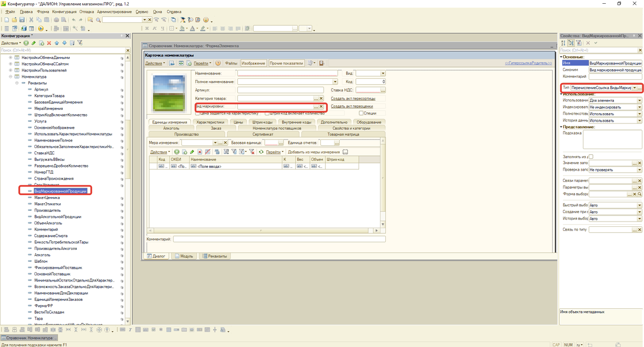Toggle the 'Специи' checkbox
The image size is (644, 347).
tap(361, 113)
